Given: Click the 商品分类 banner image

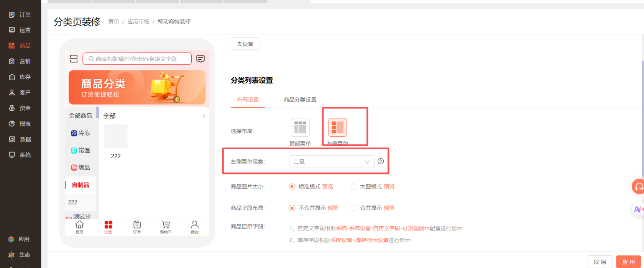Looking at the screenshot, I should (137, 87).
